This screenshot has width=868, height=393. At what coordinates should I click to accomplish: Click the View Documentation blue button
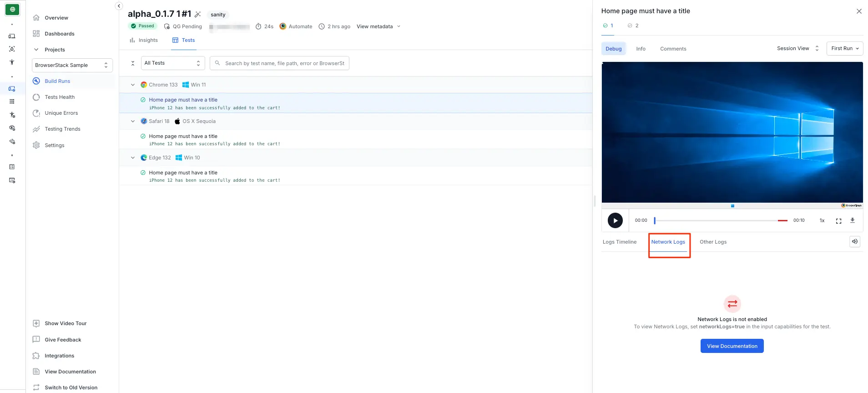(x=732, y=346)
